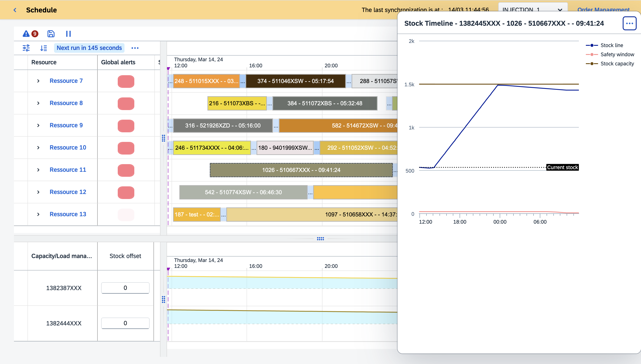Click the red alert indicator for Ressource 7
Viewport: 641px width, 364px height.
(x=126, y=81)
